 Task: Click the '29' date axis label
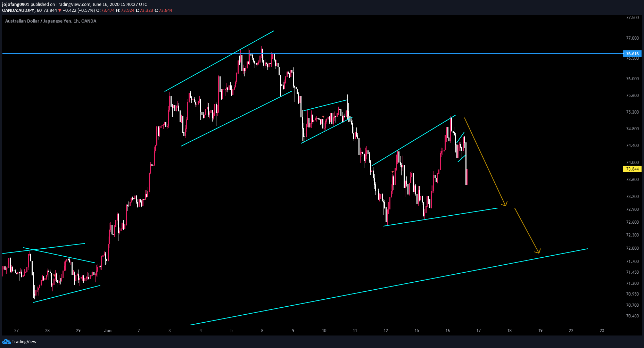click(x=78, y=331)
